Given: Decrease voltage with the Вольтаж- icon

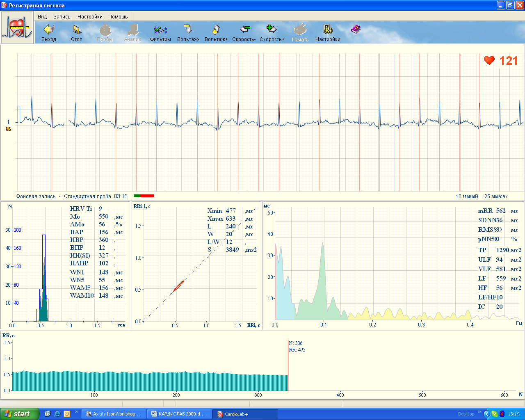Looking at the screenshot, I should click(188, 33).
